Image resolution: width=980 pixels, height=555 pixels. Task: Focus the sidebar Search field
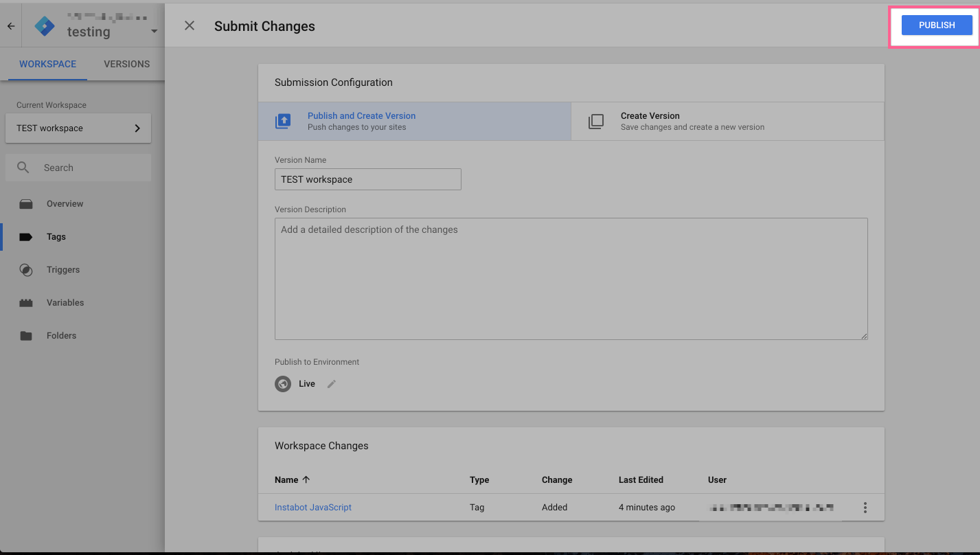[78, 168]
